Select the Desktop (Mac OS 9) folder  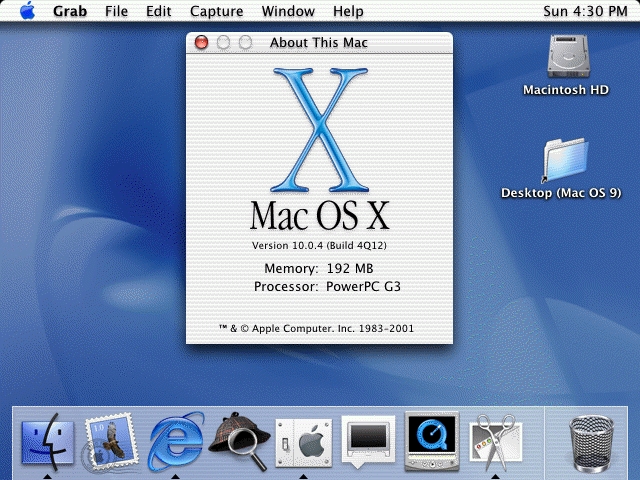click(x=565, y=160)
